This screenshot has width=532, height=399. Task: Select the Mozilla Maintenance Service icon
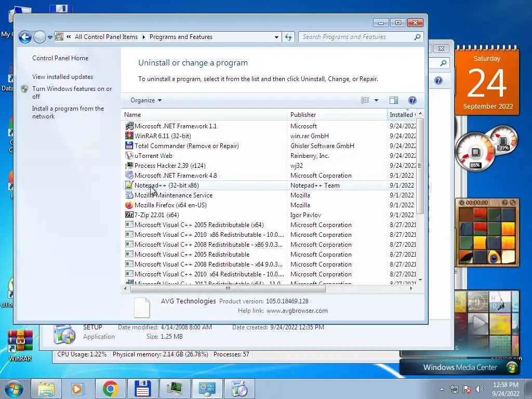pyautogui.click(x=129, y=195)
